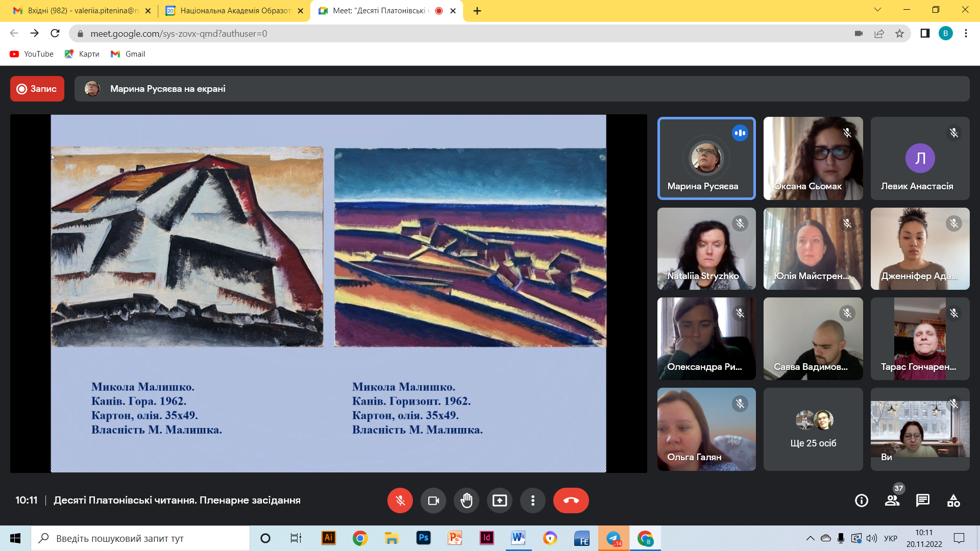Screen dimensions: 980x551
Task: Open the Chrome profile avatar B
Action: [x=945, y=34]
